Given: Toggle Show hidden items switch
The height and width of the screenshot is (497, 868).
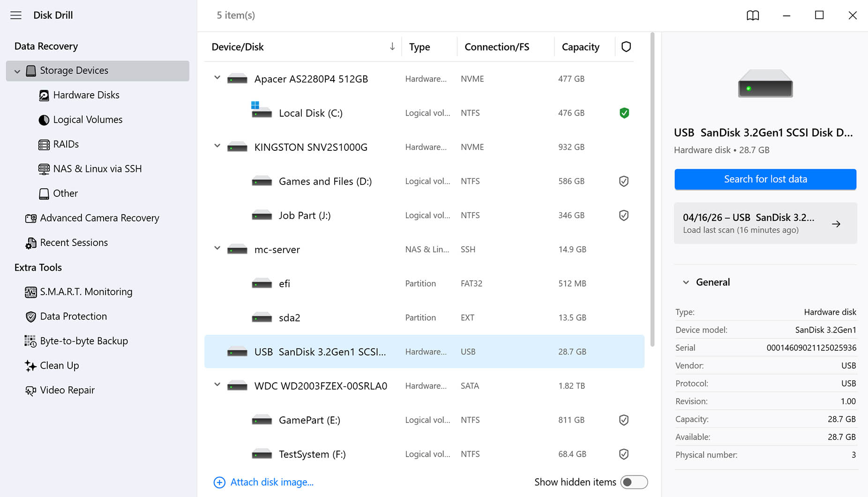Looking at the screenshot, I should (x=634, y=482).
